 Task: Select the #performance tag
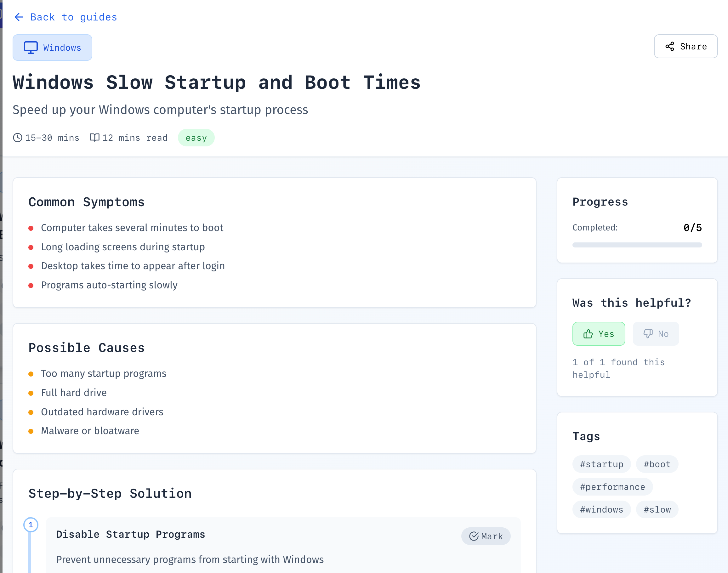pos(612,487)
